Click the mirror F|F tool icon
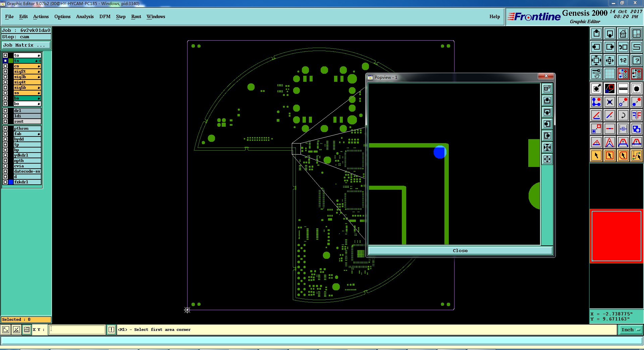The height and width of the screenshot is (350, 644). [x=637, y=115]
